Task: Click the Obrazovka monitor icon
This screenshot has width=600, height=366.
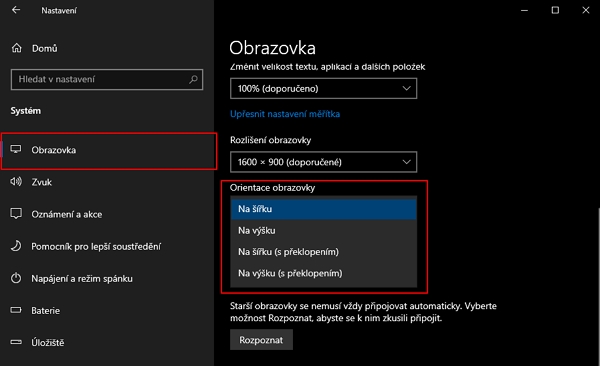Action: pyautogui.click(x=16, y=149)
